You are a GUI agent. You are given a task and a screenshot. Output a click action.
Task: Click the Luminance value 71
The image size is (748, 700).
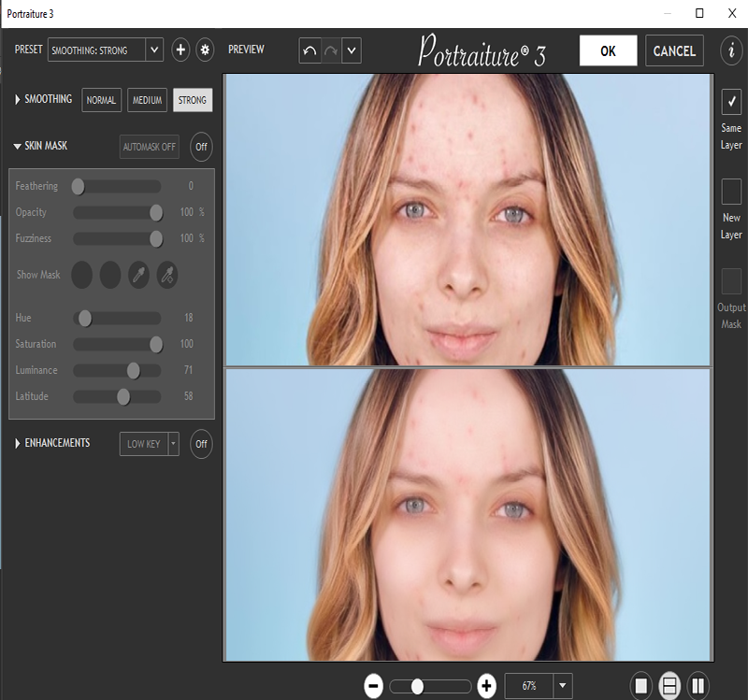188,370
